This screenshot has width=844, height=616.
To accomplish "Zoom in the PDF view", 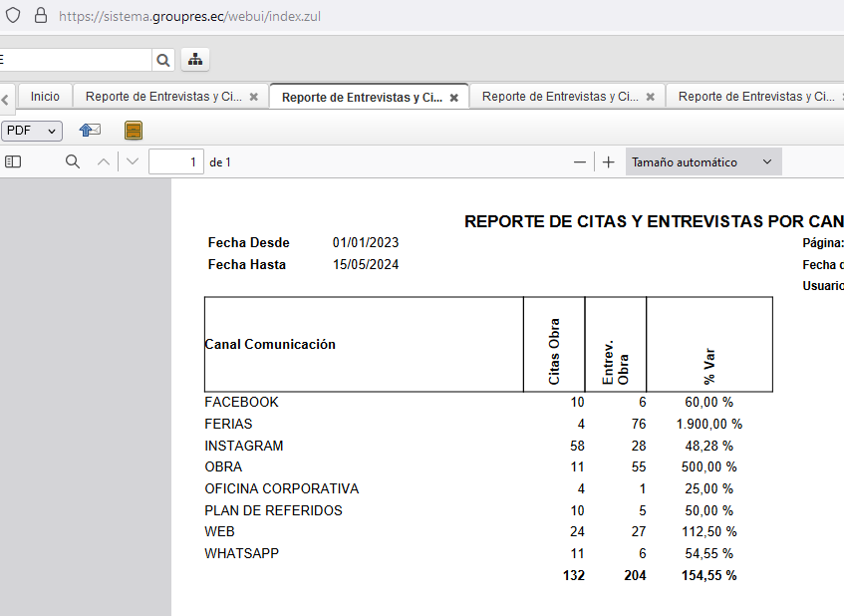I will tap(608, 161).
